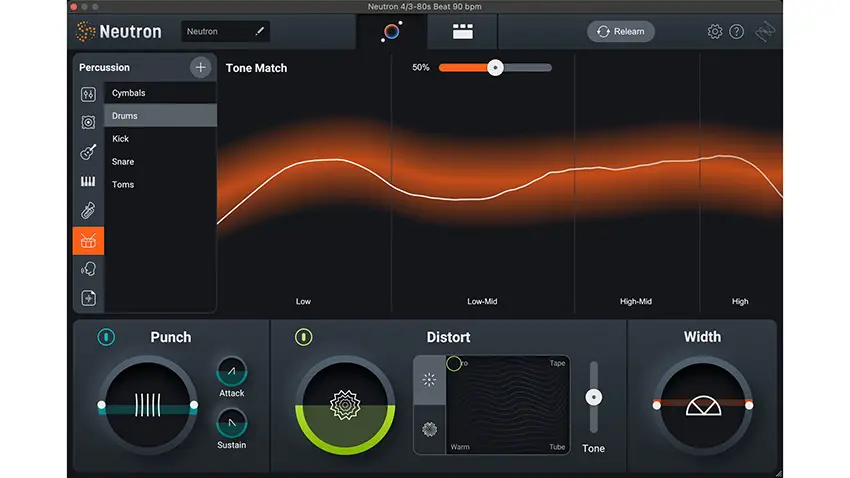Click the red window close button
The width and height of the screenshot is (850, 478).
click(x=74, y=7)
